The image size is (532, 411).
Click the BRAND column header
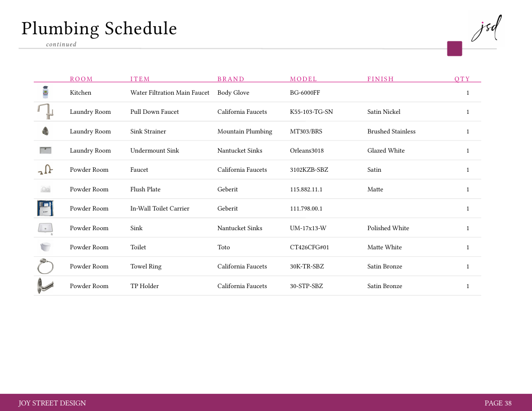pos(231,79)
